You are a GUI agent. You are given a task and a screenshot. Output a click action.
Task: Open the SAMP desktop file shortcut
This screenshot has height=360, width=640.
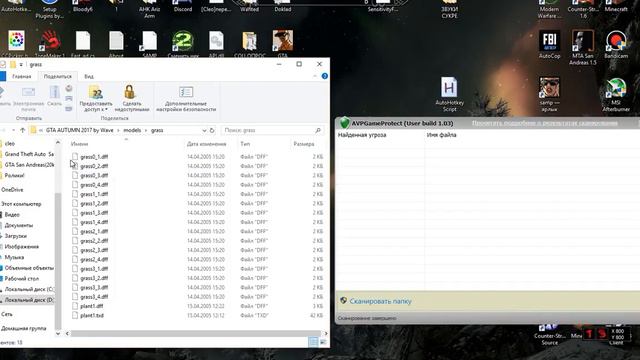pos(149,41)
